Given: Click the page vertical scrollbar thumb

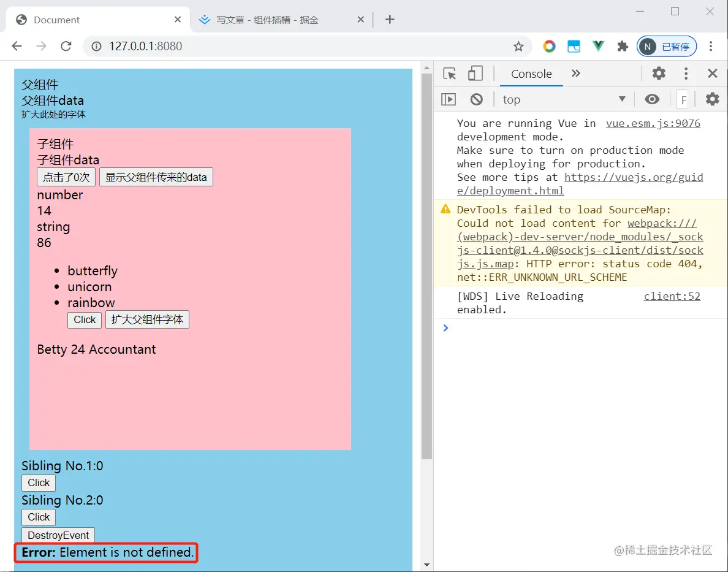Looking at the screenshot, I should click(427, 266).
